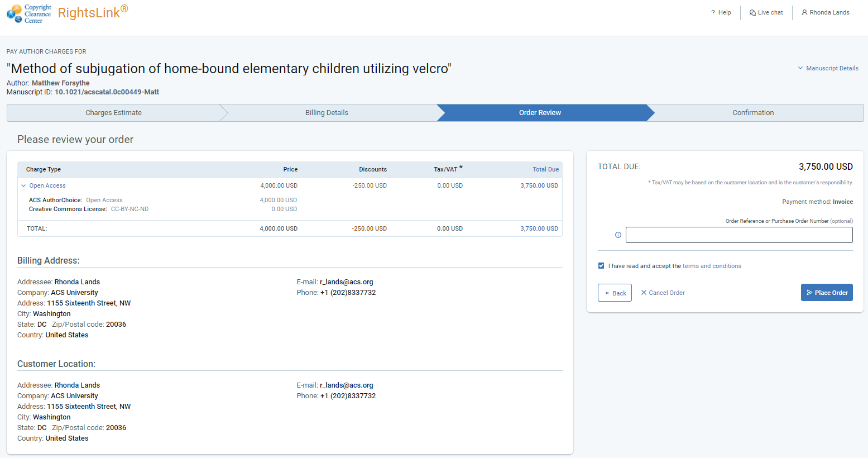This screenshot has width=868, height=458.
Task: Click the Price column header
Action: (x=290, y=169)
